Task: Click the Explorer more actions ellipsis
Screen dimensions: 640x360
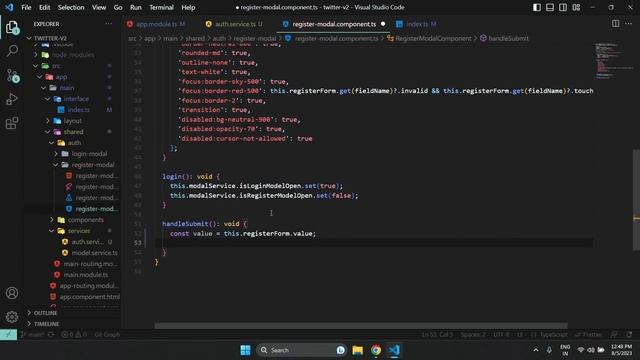Action: click(x=108, y=24)
